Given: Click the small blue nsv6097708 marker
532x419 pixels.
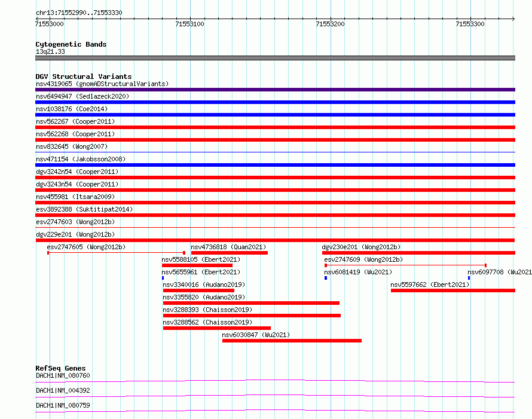Looking at the screenshot, I should pos(469,278).
